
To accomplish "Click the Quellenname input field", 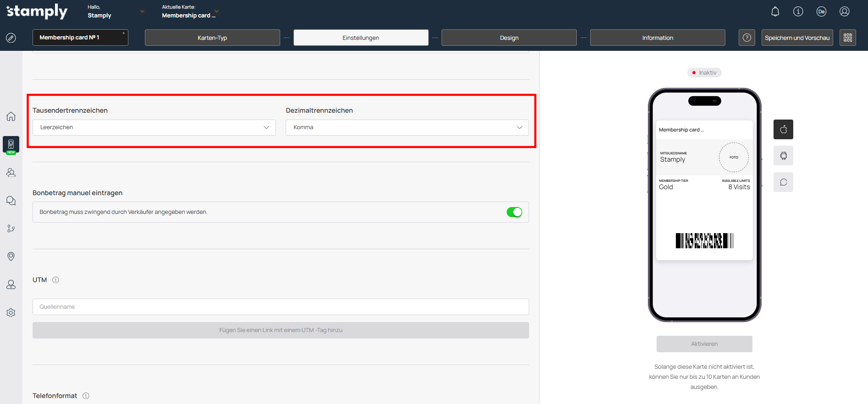I will click(x=280, y=307).
